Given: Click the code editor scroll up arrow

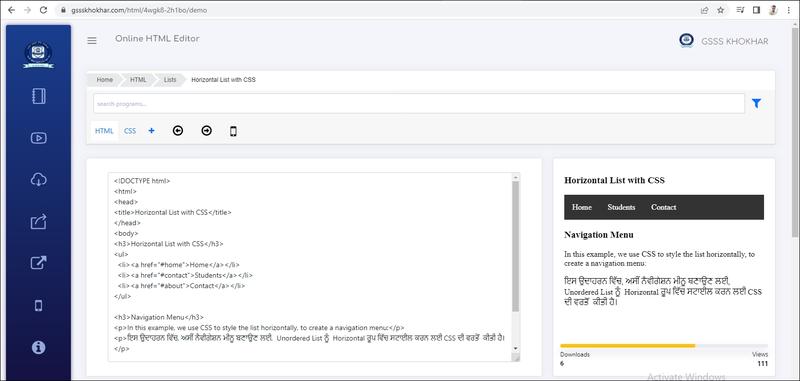Looking at the screenshot, I should (x=515, y=177).
